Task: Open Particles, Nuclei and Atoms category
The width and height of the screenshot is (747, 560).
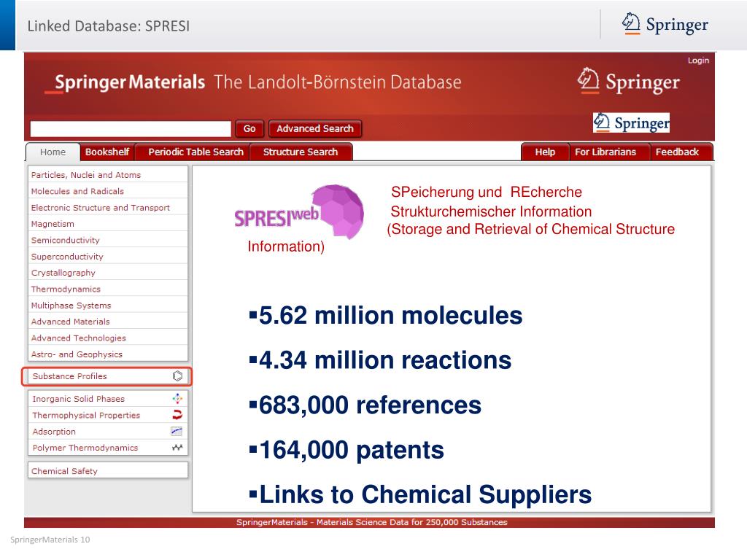Action: [108, 175]
